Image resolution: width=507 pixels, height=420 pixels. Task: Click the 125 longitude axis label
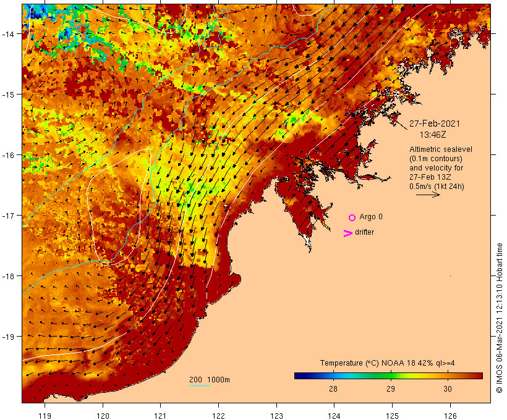pos(392,416)
